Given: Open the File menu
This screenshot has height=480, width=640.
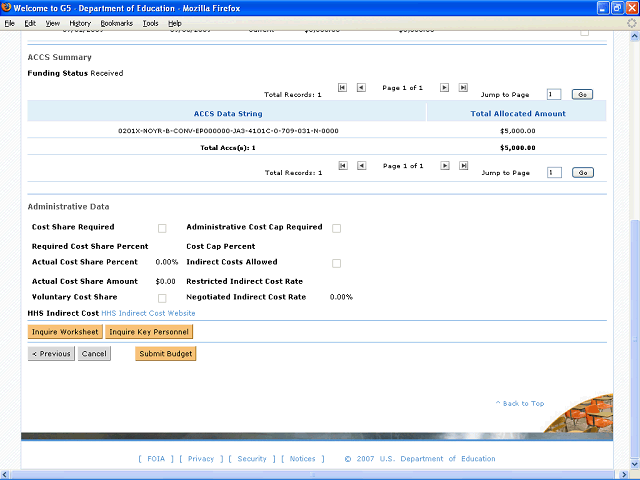Looking at the screenshot, I should click(9, 23).
